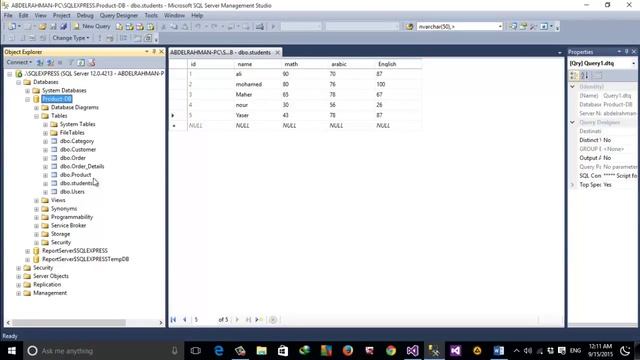Open the [Qry] Query1.dtq properties dropdown
Viewport: 640px width, 360px height.
[633, 64]
